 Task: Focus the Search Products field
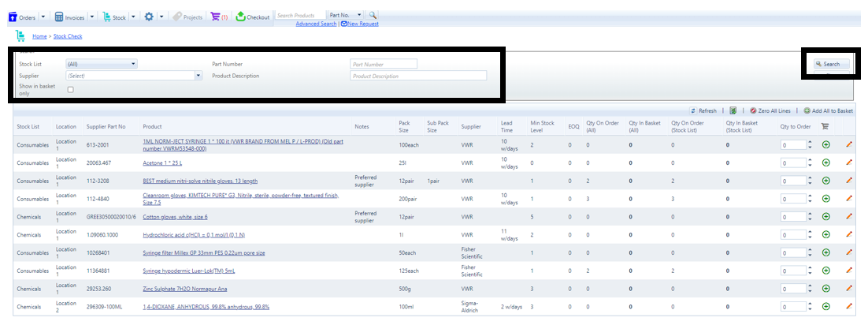[299, 16]
